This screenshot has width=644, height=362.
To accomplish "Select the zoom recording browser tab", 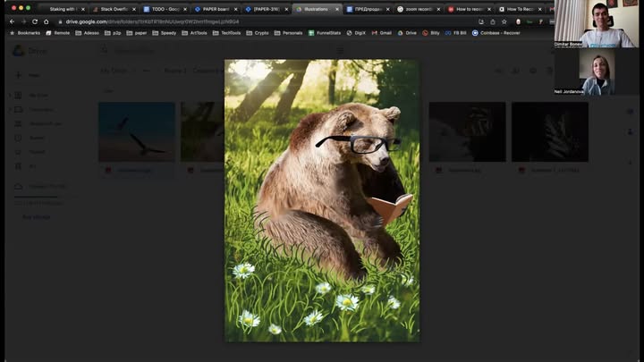I will tap(418, 9).
